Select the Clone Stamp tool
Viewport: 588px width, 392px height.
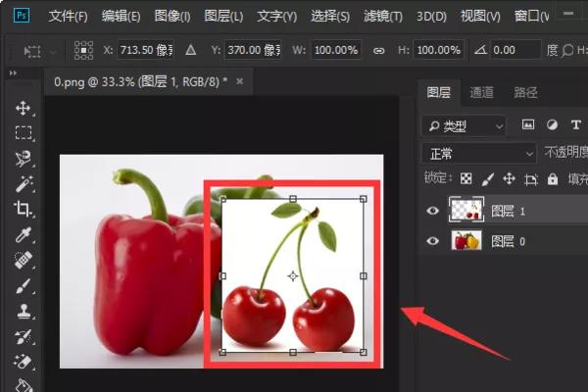click(24, 312)
